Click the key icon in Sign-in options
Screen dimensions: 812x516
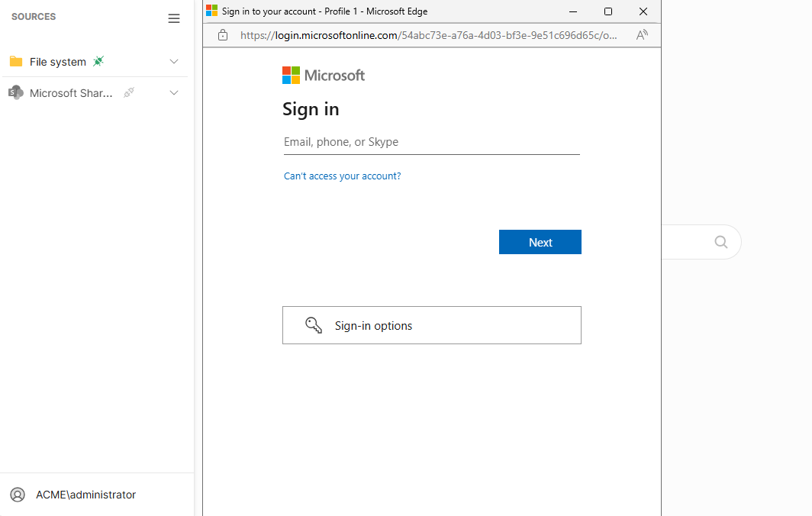(313, 325)
